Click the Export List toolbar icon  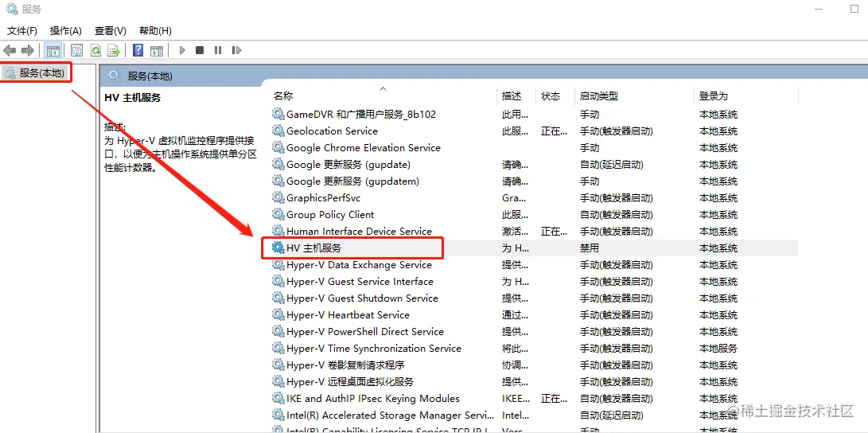click(114, 50)
